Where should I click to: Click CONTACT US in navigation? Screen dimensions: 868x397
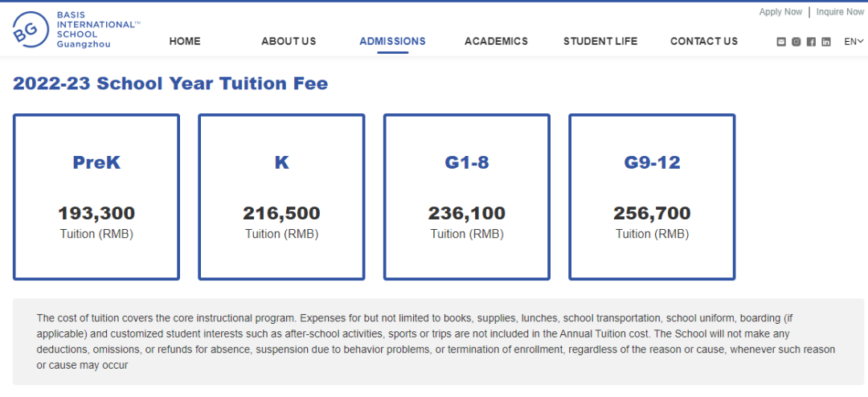pyautogui.click(x=704, y=42)
